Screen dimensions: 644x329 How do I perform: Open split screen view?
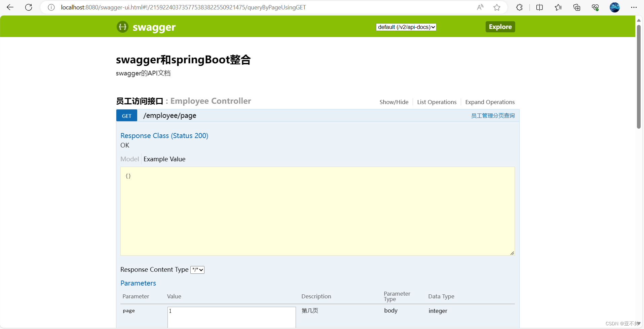(540, 7)
